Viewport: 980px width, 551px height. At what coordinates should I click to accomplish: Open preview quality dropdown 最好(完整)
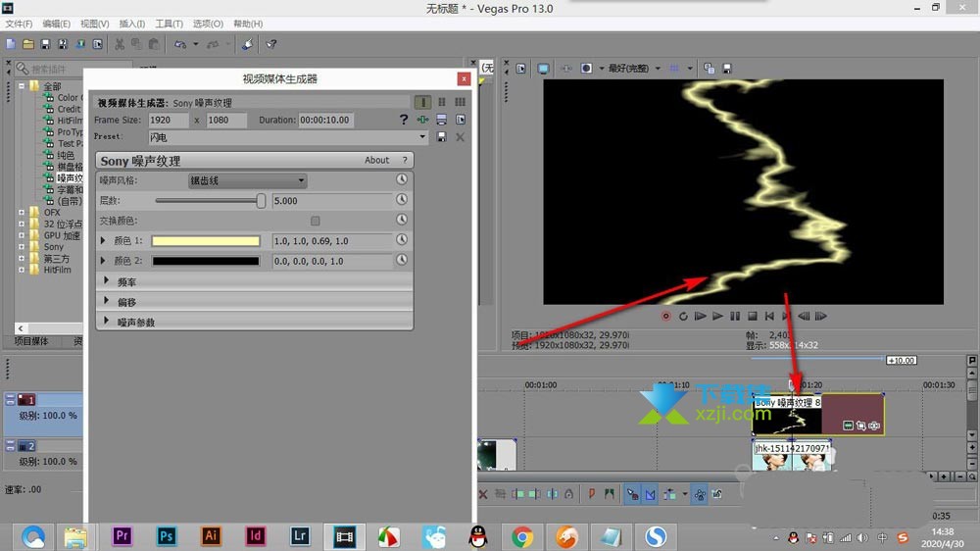point(634,69)
